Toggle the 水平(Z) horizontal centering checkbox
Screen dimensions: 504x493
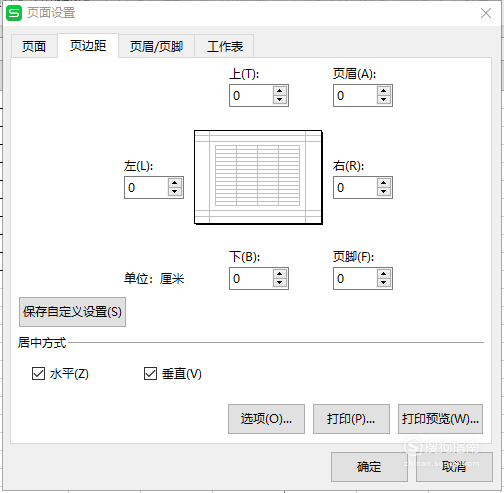pyautogui.click(x=38, y=373)
